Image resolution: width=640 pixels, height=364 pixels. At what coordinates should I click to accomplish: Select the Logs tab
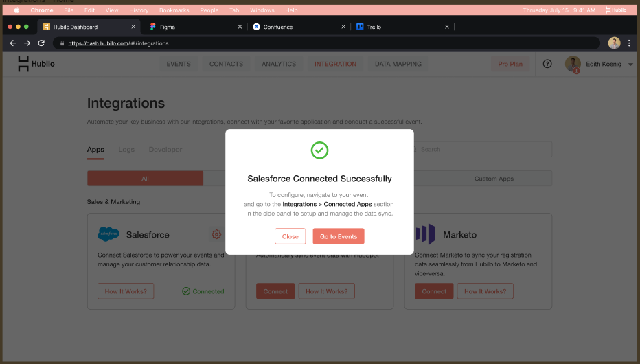coord(126,150)
